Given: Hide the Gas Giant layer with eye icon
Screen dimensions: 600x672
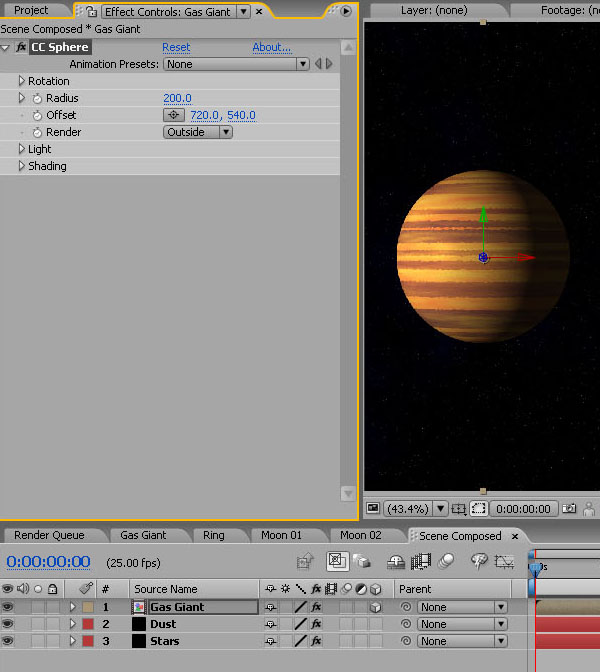Looking at the screenshot, I should tap(8, 607).
